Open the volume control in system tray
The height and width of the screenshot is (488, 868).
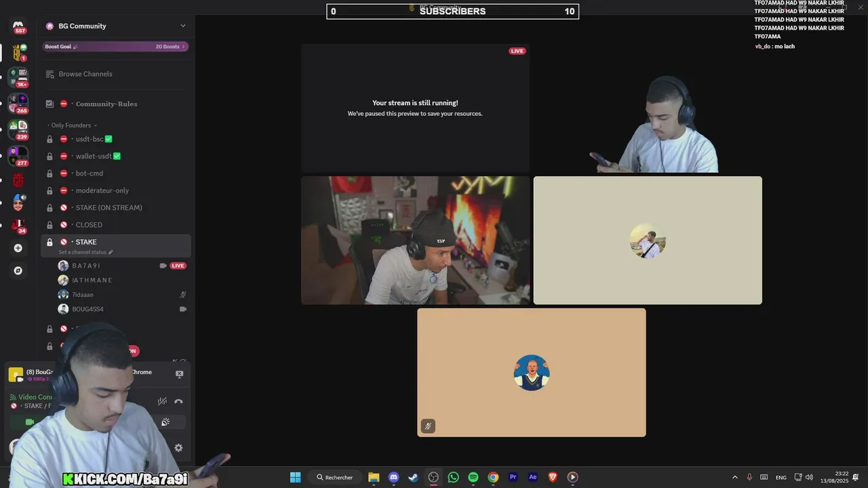point(809,477)
